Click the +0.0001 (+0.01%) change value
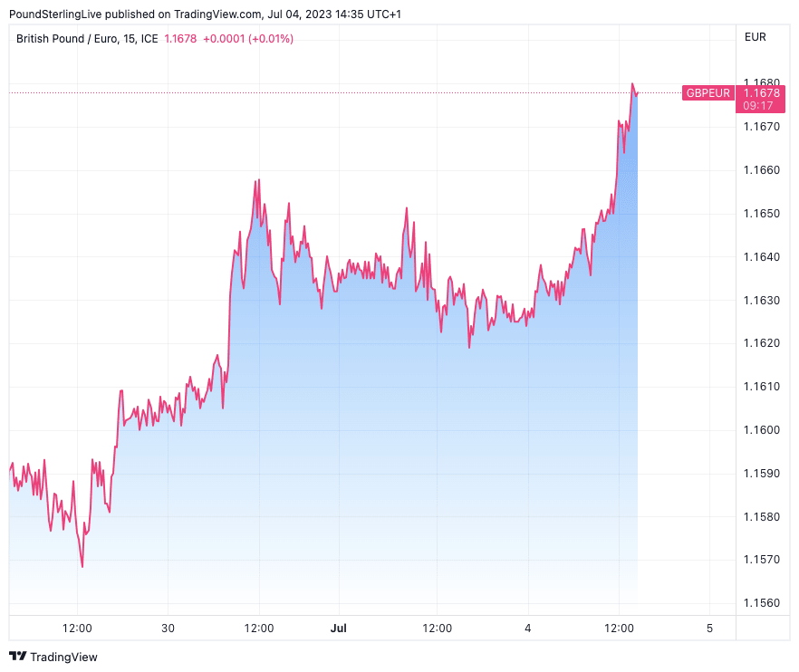This screenshot has height=672, width=799. [247, 38]
